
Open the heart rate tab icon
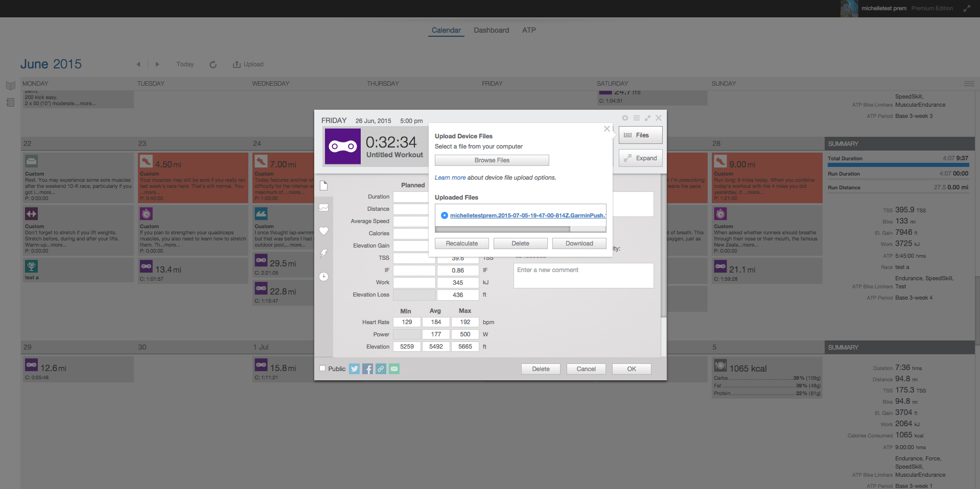(323, 231)
